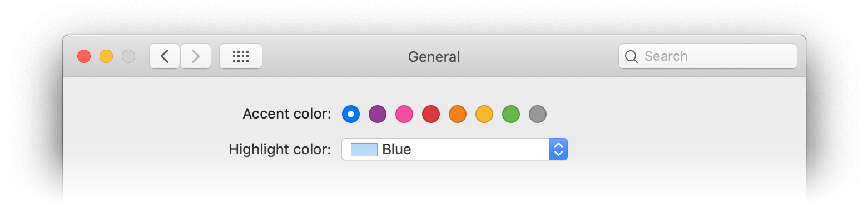The height and width of the screenshot is (211, 868).
Task: Go back to the previous preference pane
Action: 165,56
